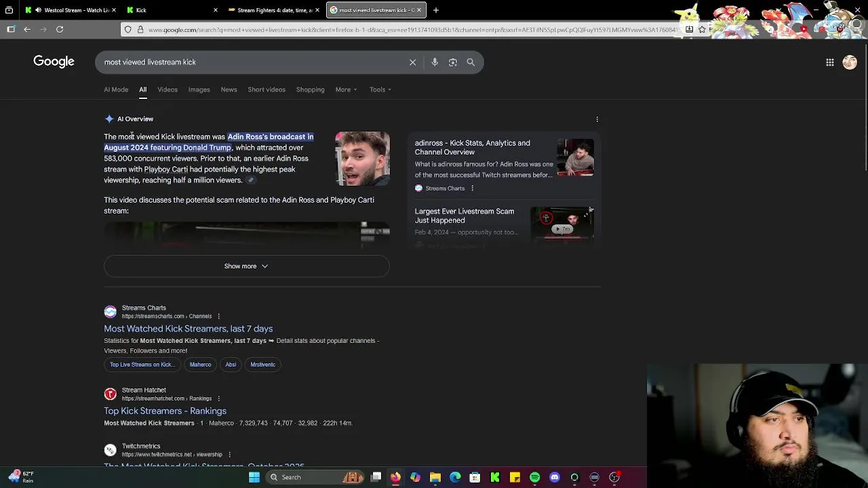This screenshot has width=868, height=488.
Task: Start a voice search with the microphone
Action: (x=435, y=62)
